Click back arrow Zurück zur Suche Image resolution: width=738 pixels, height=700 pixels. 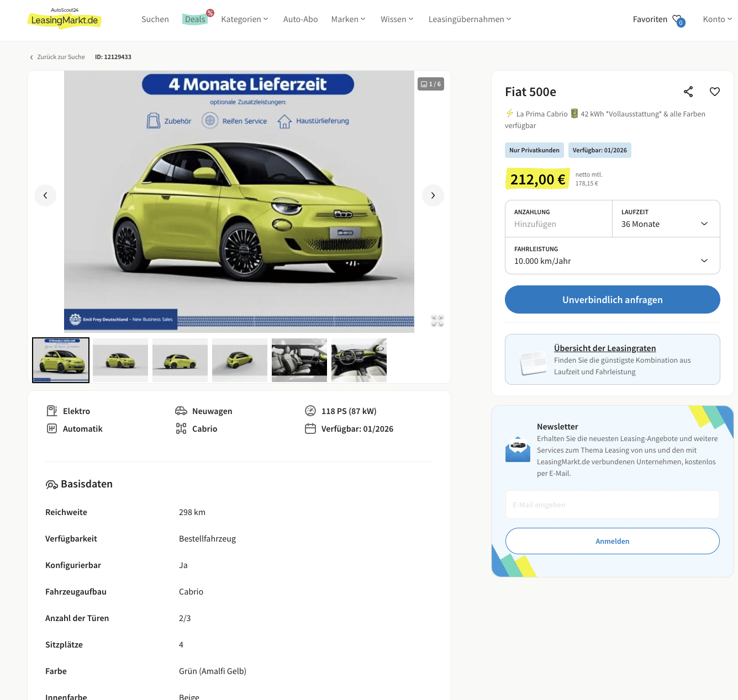[x=31, y=57]
